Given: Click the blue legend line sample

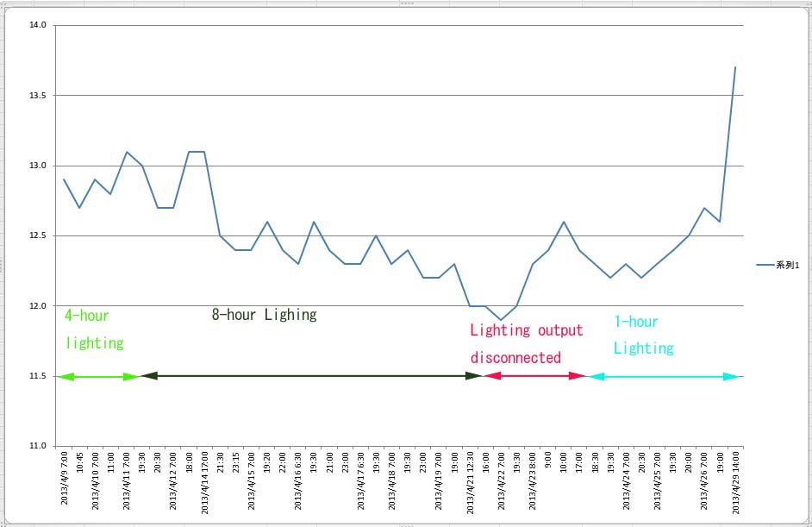Looking at the screenshot, I should pos(765,266).
